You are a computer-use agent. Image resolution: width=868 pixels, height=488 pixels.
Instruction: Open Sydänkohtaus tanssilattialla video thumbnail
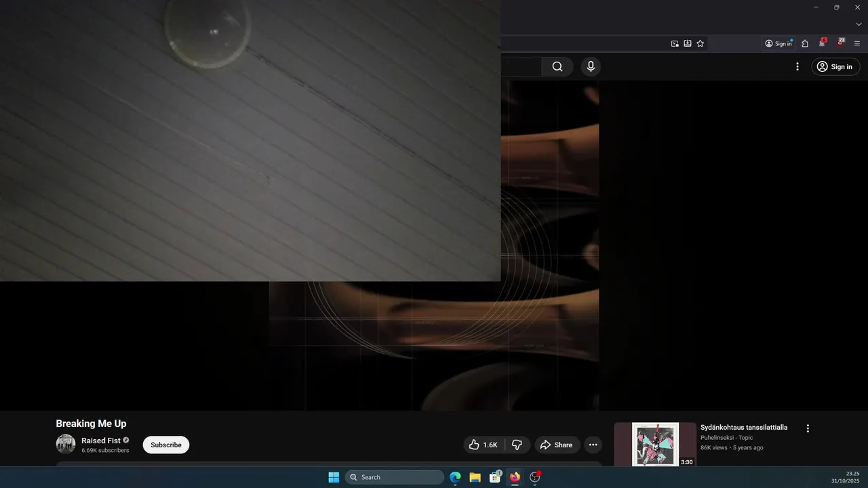click(656, 445)
